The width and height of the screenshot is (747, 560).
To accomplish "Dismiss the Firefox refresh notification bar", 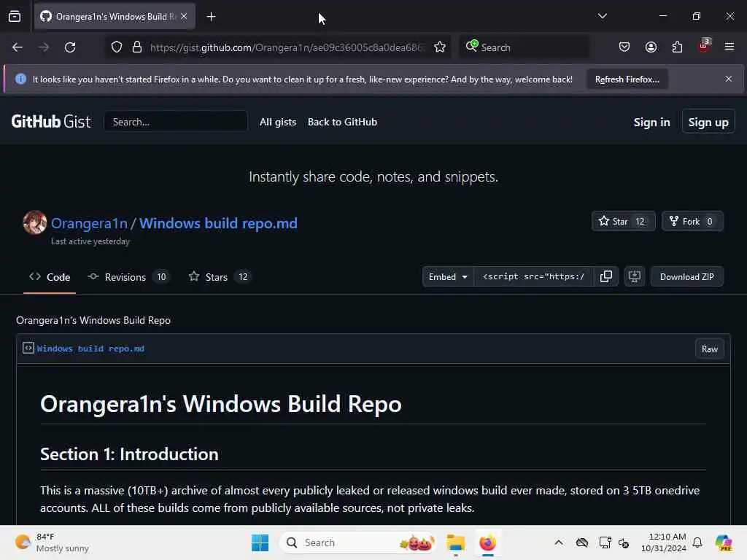I will (729, 79).
